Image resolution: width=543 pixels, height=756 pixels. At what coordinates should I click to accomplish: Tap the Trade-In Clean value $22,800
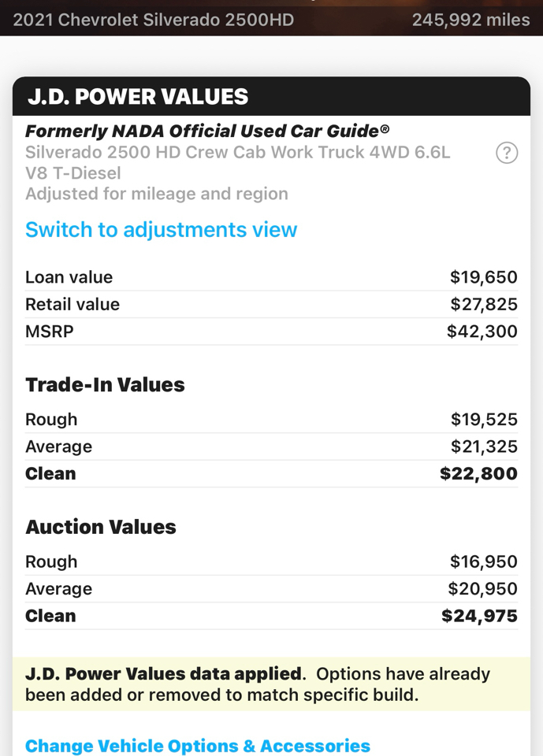point(478,473)
